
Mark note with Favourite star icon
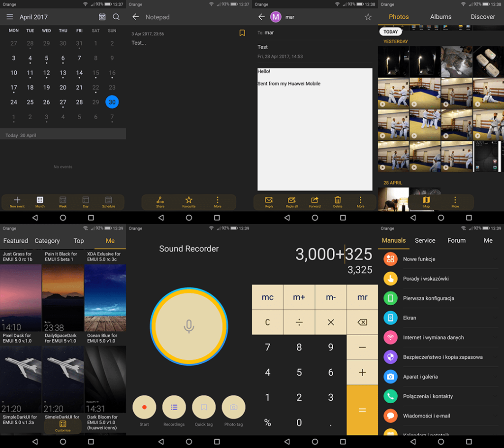tap(189, 200)
